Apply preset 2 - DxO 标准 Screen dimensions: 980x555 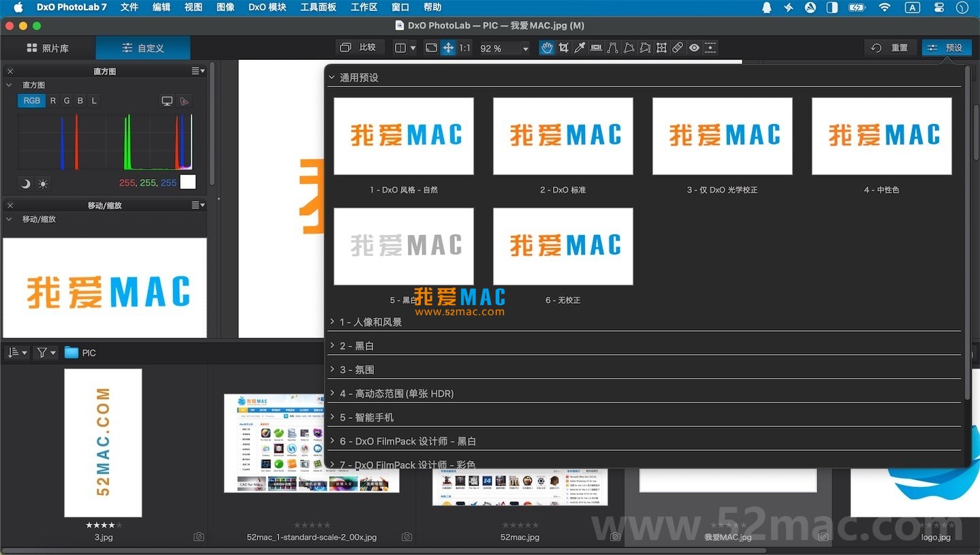click(563, 136)
